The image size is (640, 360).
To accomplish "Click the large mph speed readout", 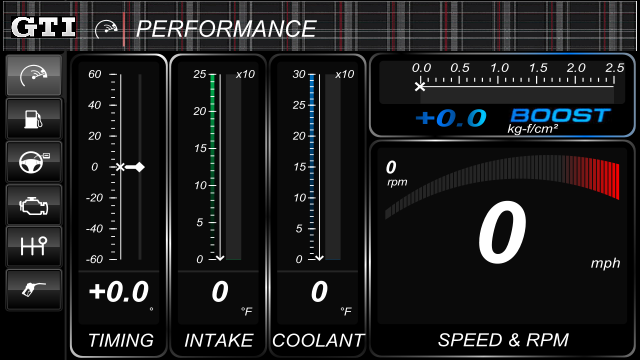I will click(x=502, y=233).
